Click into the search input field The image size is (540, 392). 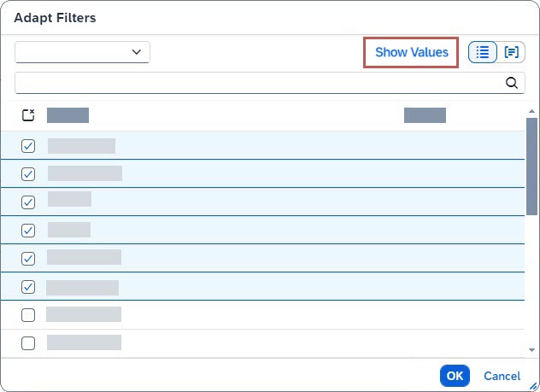coord(256,83)
